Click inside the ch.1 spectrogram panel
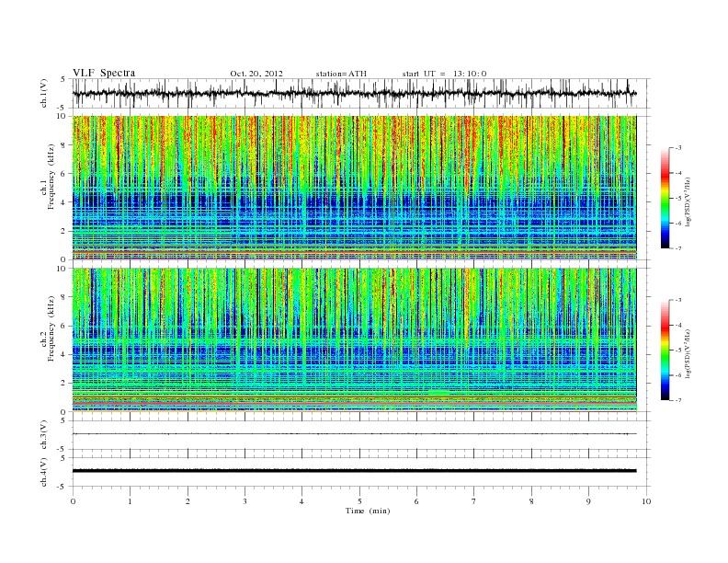Image resolution: width=728 pixels, height=563 pixels. tap(354, 188)
